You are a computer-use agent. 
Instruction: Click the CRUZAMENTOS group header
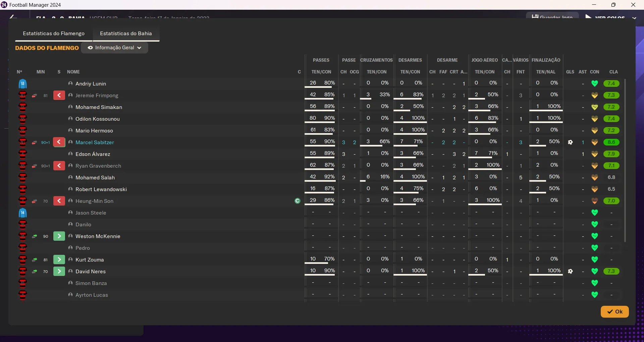click(x=376, y=60)
